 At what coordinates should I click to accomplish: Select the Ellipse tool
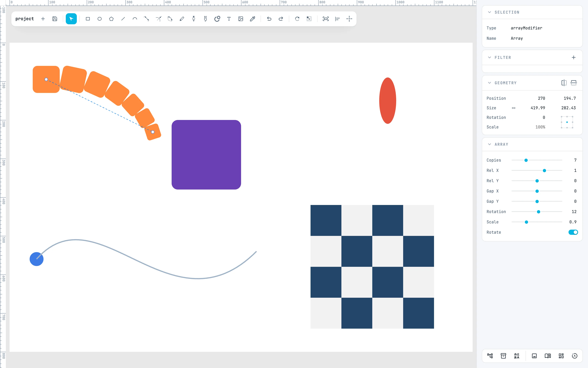pos(100,19)
